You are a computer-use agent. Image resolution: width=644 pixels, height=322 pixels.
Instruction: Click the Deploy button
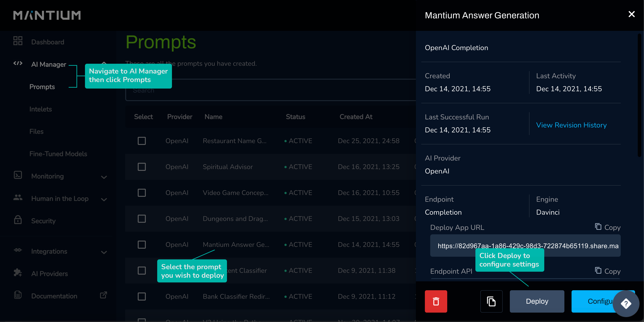tap(537, 301)
